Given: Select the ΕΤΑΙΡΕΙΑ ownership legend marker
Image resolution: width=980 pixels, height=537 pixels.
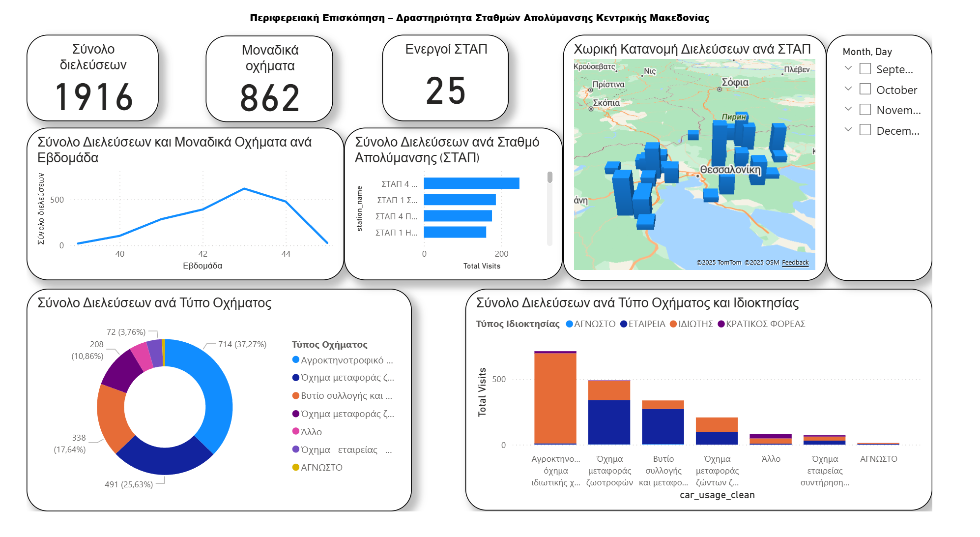Looking at the screenshot, I should coord(624,324).
